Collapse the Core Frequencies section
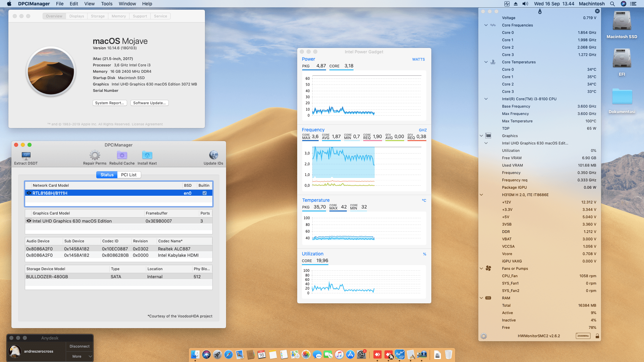 click(x=486, y=25)
